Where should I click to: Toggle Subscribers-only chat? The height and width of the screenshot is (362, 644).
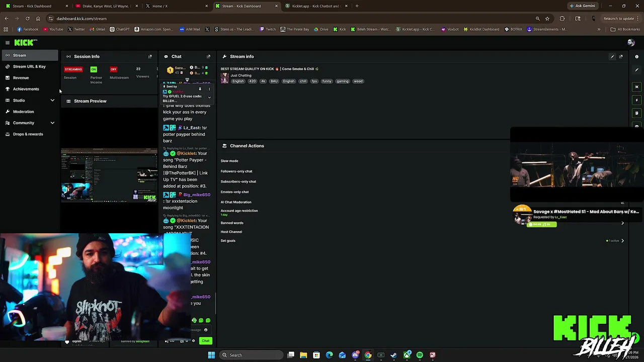click(238, 182)
